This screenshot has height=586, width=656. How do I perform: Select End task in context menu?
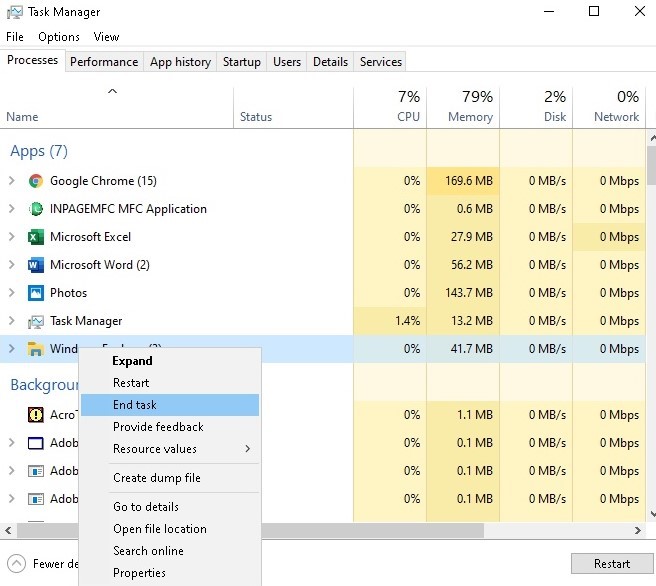click(170, 405)
